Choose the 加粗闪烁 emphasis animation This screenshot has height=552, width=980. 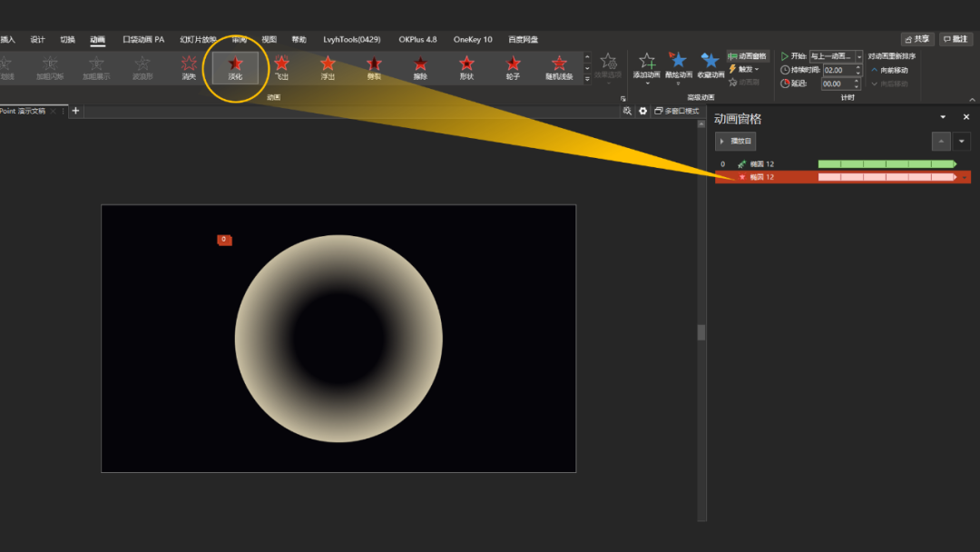(x=50, y=67)
